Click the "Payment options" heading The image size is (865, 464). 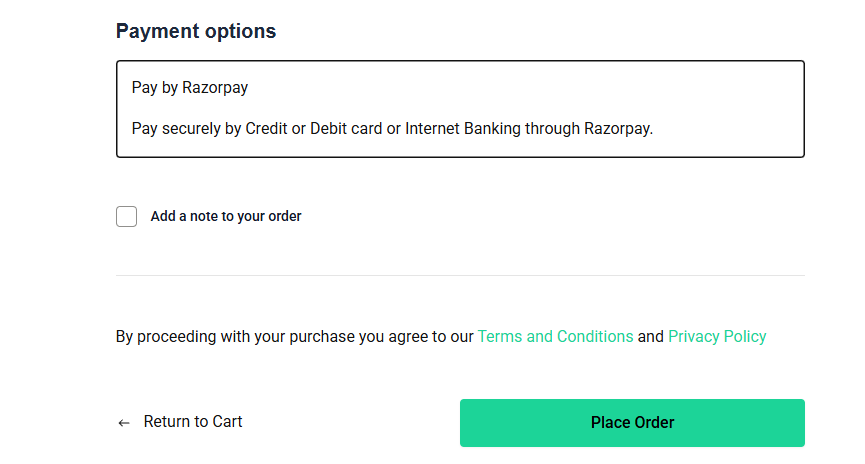pos(196,31)
